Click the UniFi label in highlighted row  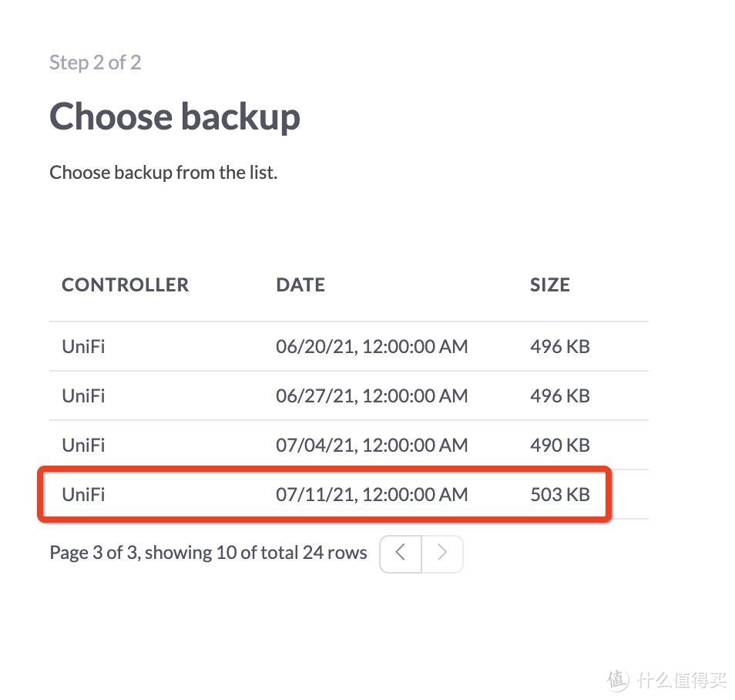click(x=83, y=494)
